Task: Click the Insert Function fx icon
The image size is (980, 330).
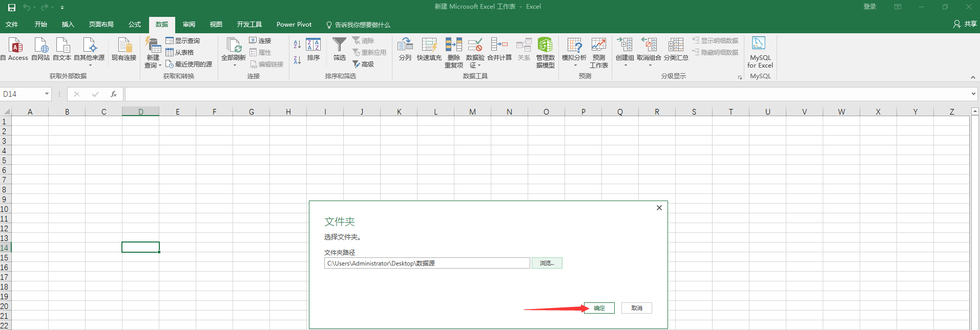Action: (x=114, y=94)
